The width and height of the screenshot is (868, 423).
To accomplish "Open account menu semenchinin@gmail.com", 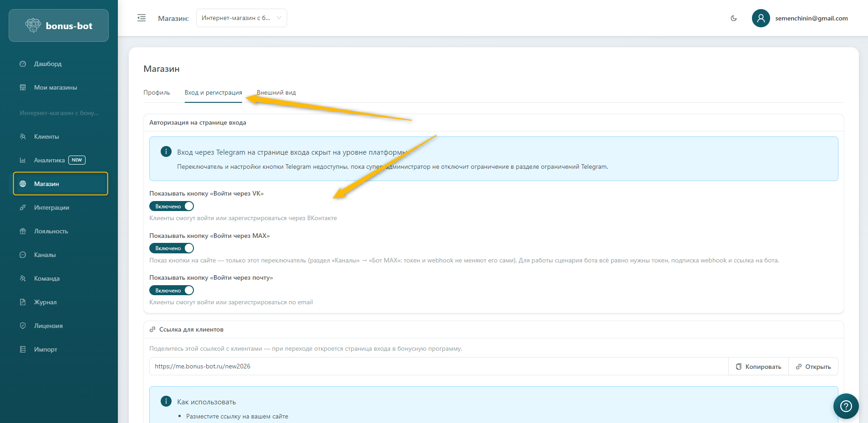I will [x=811, y=18].
